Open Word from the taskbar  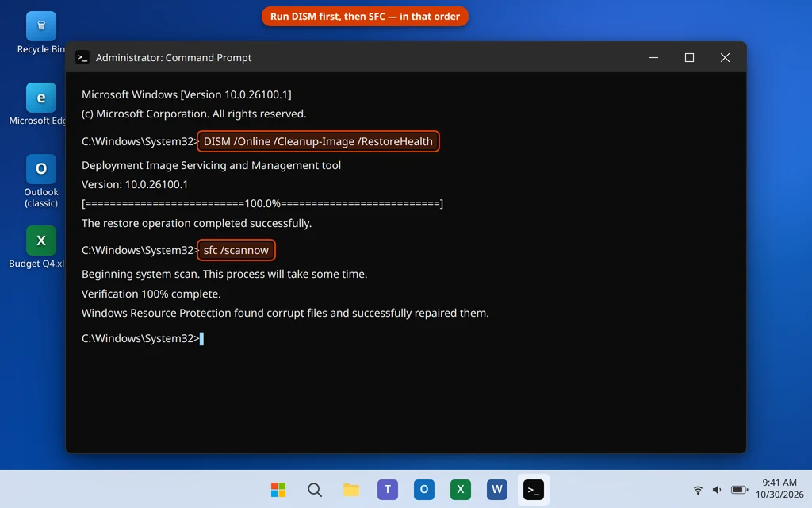click(496, 489)
